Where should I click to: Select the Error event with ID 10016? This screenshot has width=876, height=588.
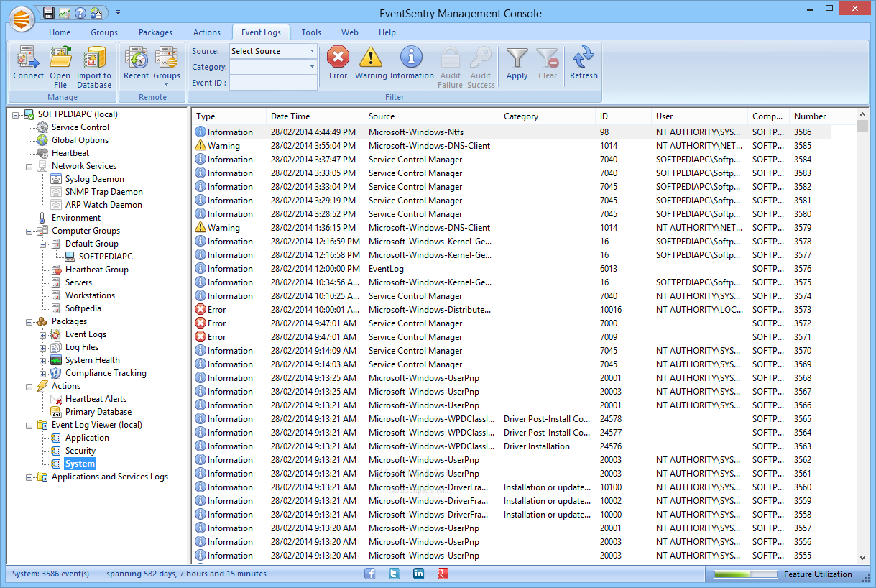[512, 310]
